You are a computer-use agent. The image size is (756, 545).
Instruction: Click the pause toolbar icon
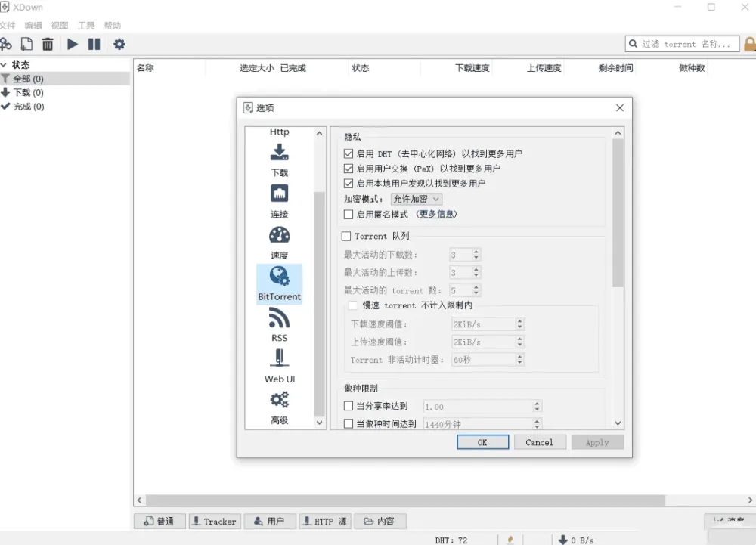[x=94, y=44]
